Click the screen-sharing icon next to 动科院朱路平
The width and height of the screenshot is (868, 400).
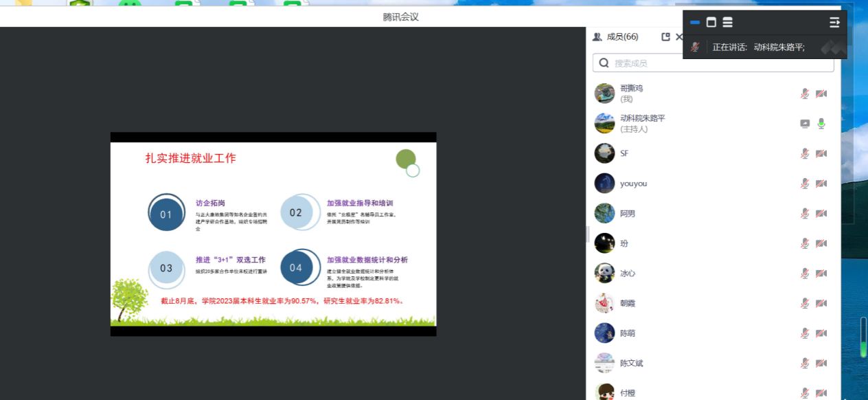tap(805, 124)
